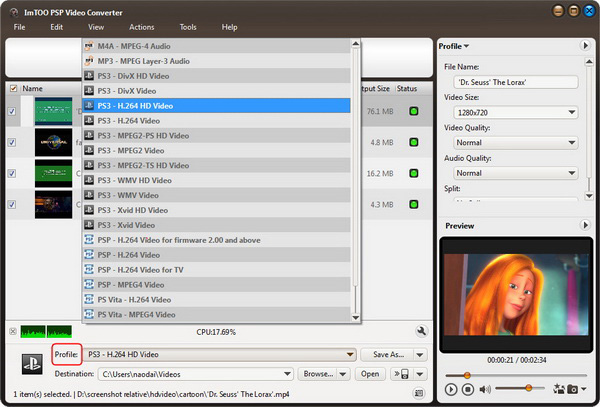600x407 pixels.
Task: Play the preview video
Action: click(x=451, y=389)
